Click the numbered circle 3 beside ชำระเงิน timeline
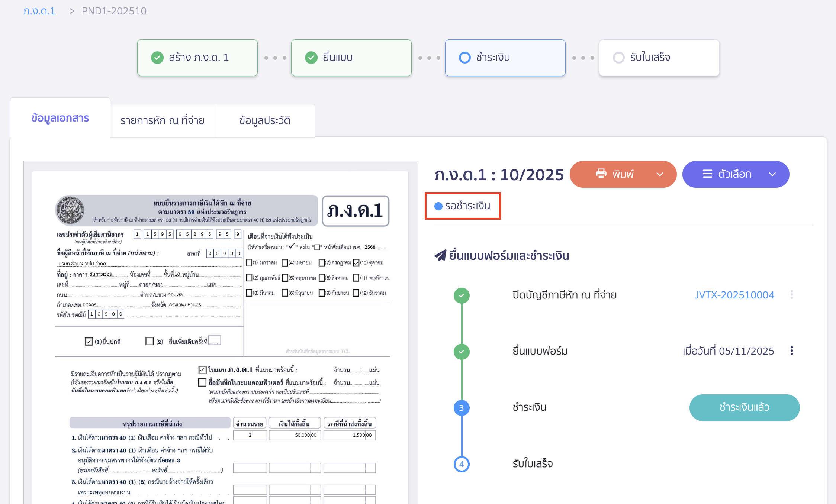836x504 pixels. pos(462,407)
